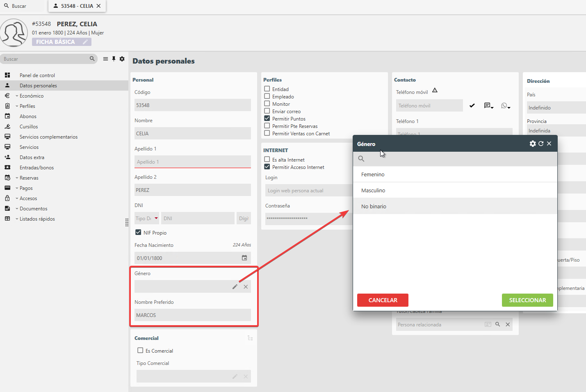
Task: Select Femenino in Género list
Action: click(x=455, y=174)
